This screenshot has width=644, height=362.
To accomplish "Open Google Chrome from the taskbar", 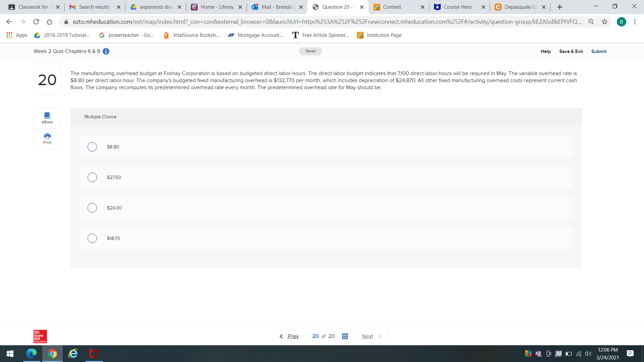I will pyautogui.click(x=52, y=354).
